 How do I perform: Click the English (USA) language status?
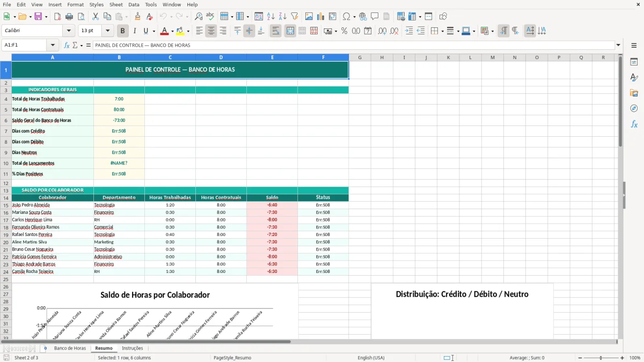(371, 358)
